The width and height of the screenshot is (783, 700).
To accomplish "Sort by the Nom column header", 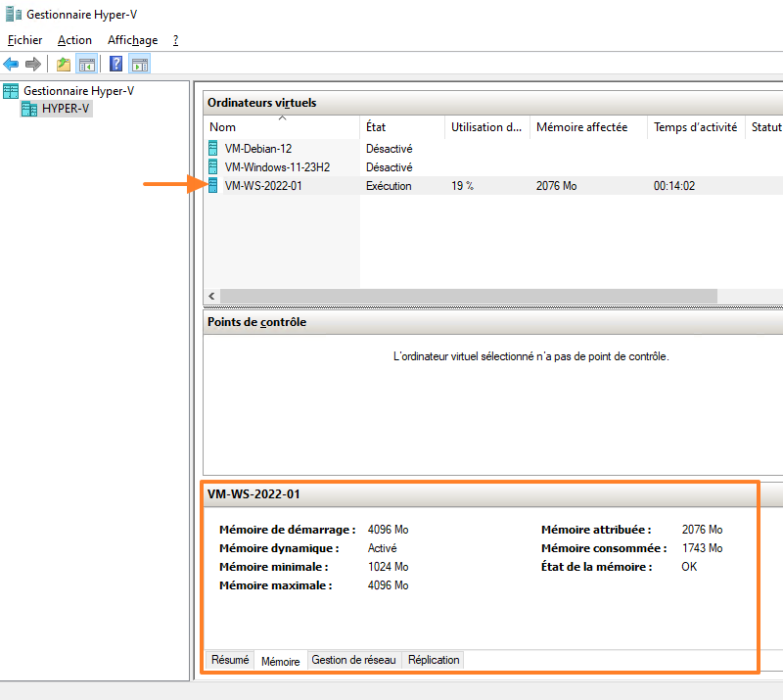I will 223,127.
